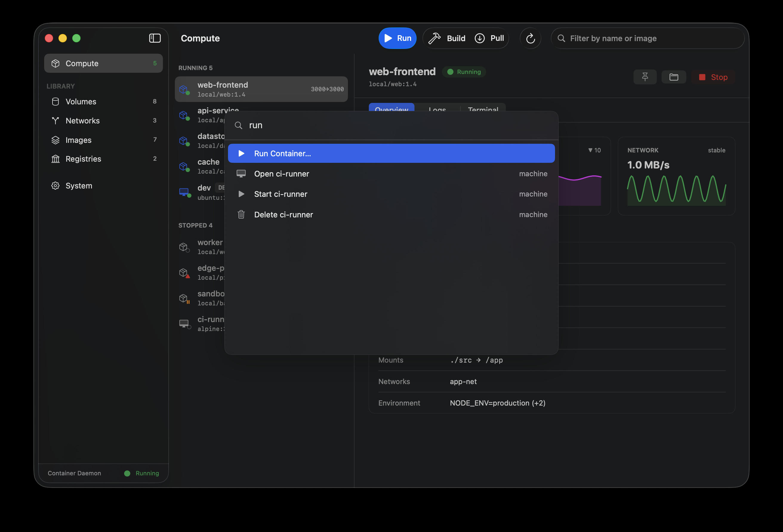Click the datastore container icon
The height and width of the screenshot is (532, 783).
[184, 141]
